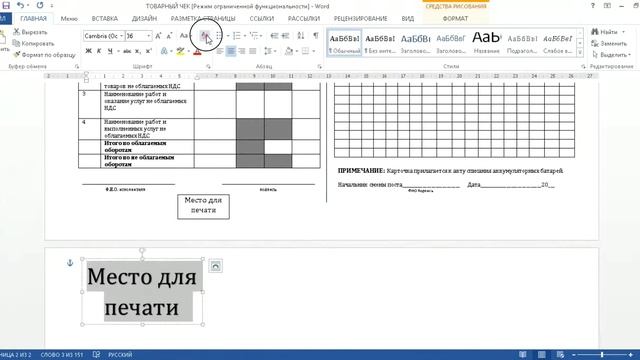Toggle strikethrough (abc) formatting
Viewport: 640px width, 360px height.
tap(127, 51)
